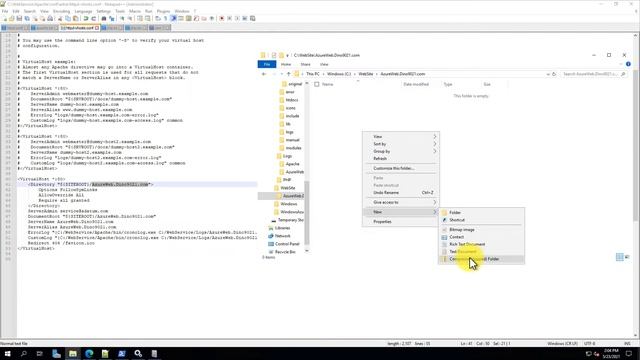This screenshot has width=640, height=360.
Task: Click the Zoom Out icon in Notepad++ toolbar
Action: pyautogui.click(x=130, y=18)
